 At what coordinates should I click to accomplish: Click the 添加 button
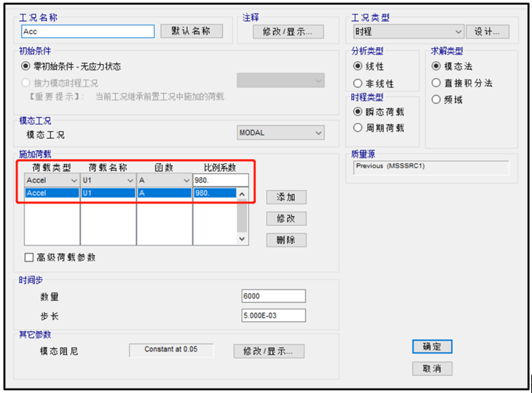[x=286, y=197]
